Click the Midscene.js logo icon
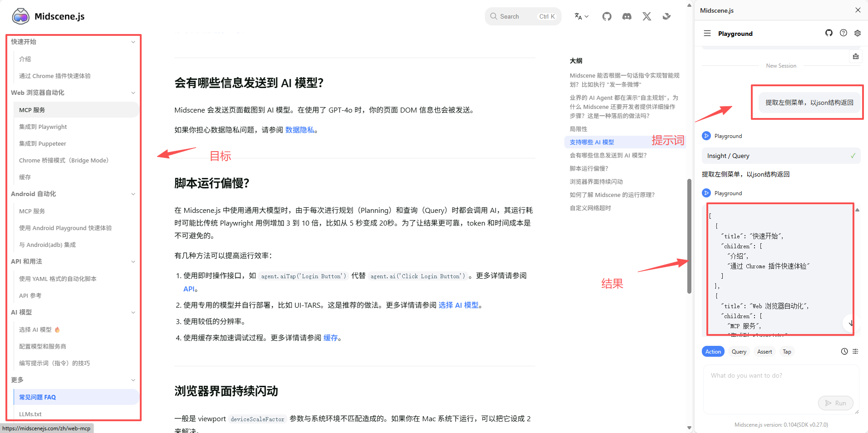 tap(20, 16)
